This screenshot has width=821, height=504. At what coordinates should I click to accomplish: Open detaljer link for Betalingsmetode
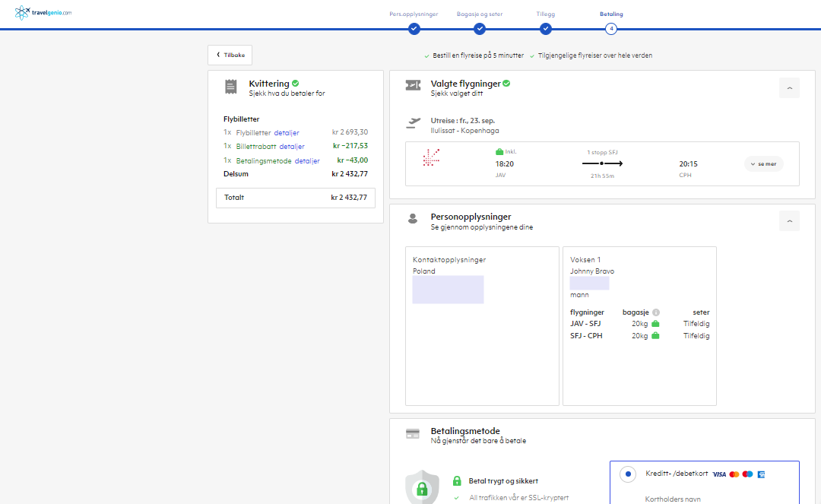(x=307, y=161)
